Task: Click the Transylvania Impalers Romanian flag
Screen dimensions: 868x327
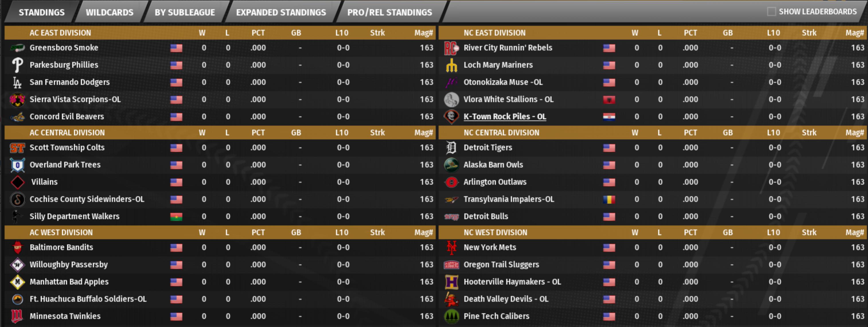Action: pos(609,200)
